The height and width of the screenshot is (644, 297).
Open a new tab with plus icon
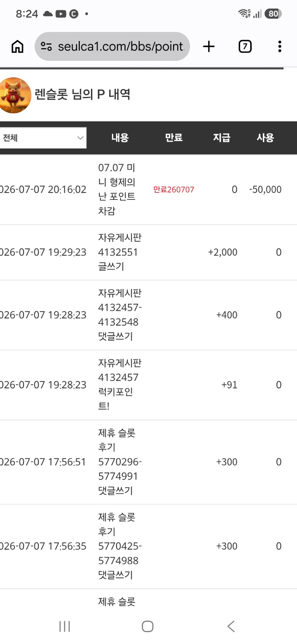[209, 46]
